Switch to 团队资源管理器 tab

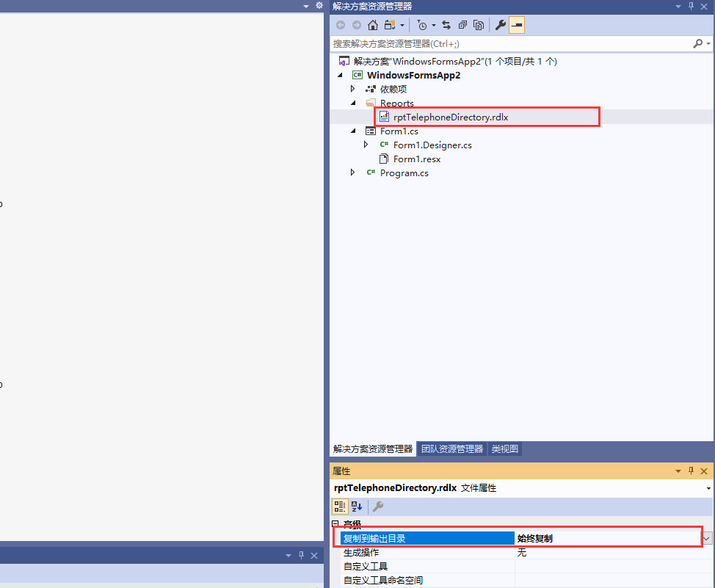coord(452,449)
